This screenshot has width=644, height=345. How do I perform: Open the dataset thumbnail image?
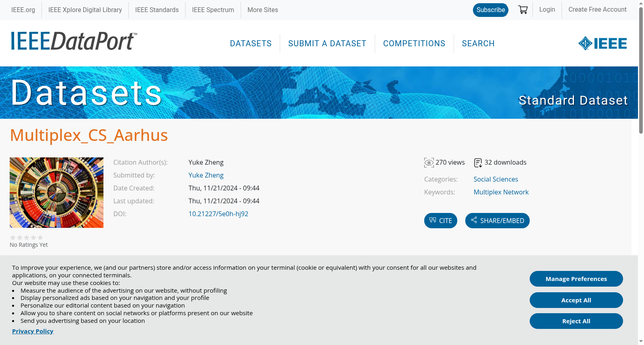[56, 192]
